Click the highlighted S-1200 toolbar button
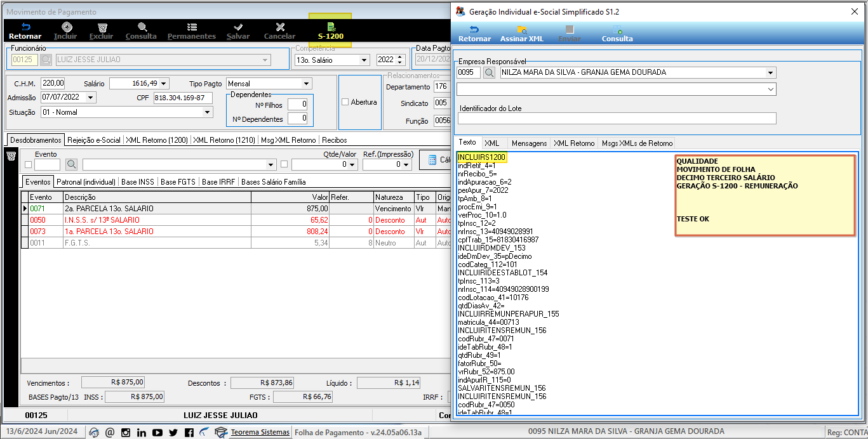Screen dimensions: 868x439 coord(331,31)
